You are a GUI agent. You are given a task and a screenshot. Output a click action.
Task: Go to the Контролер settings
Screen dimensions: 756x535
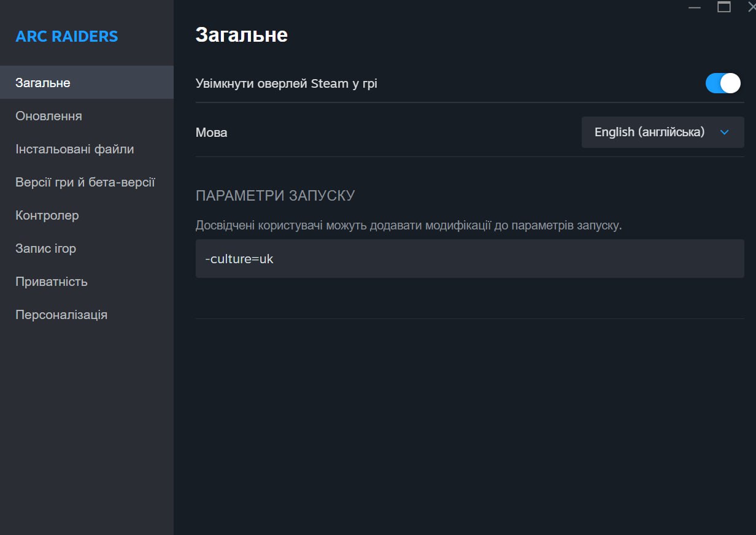point(47,215)
